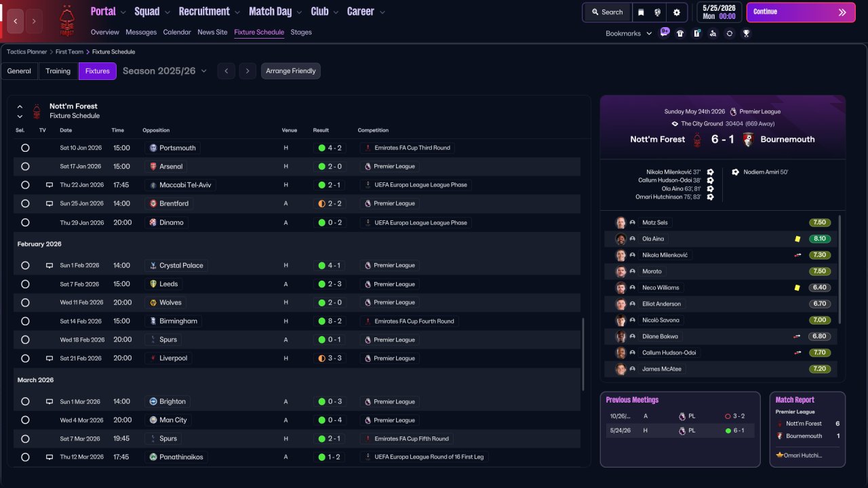Screen dimensions: 868x488
Task: Click Matz Sels player portrait
Action: (x=620, y=222)
